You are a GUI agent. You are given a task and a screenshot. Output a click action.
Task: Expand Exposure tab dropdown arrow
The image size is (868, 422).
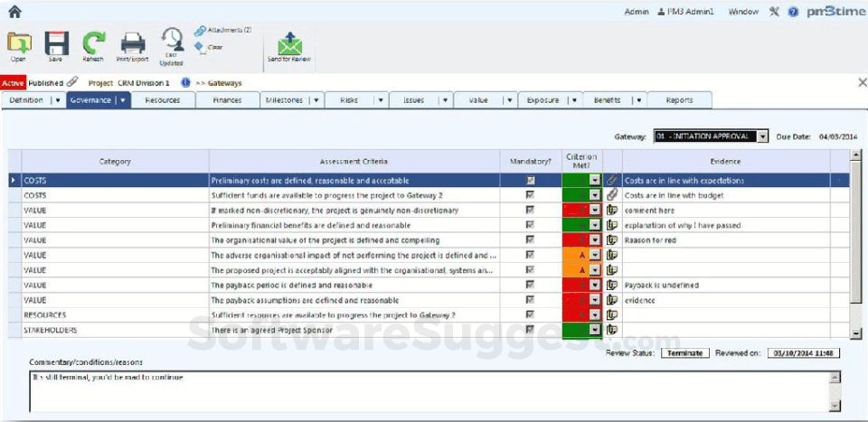pyautogui.click(x=574, y=100)
